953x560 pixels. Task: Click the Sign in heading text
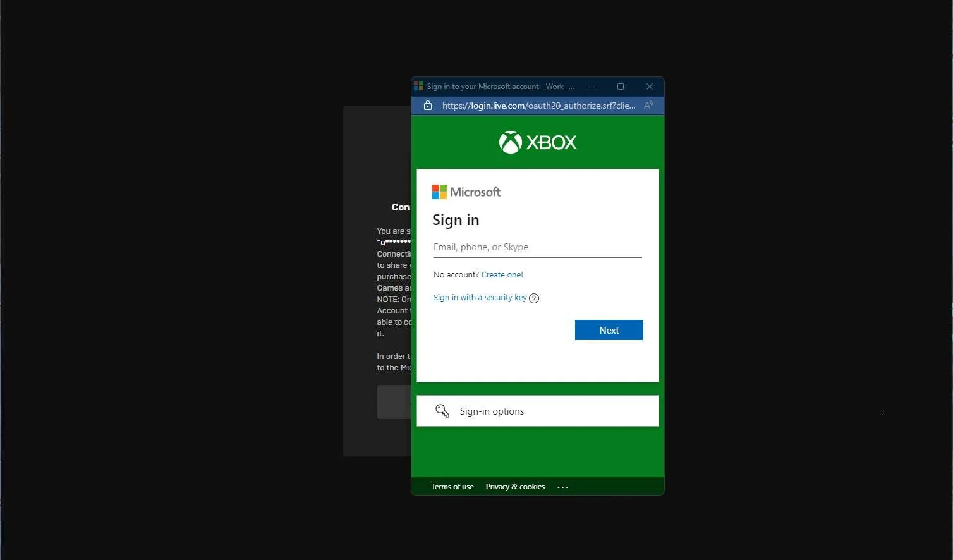click(x=456, y=220)
